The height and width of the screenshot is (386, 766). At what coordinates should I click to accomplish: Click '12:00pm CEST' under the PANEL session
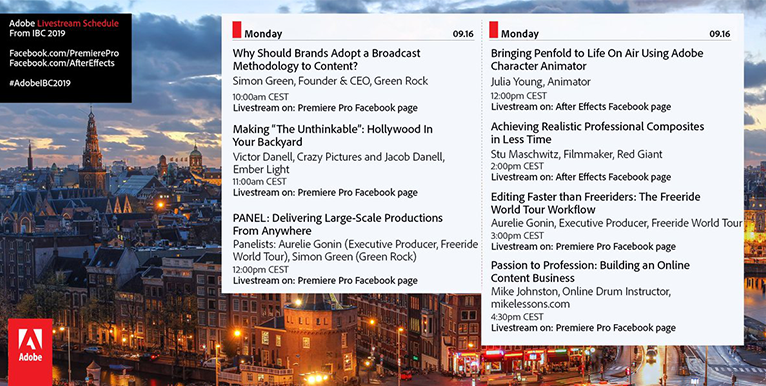pyautogui.click(x=260, y=270)
